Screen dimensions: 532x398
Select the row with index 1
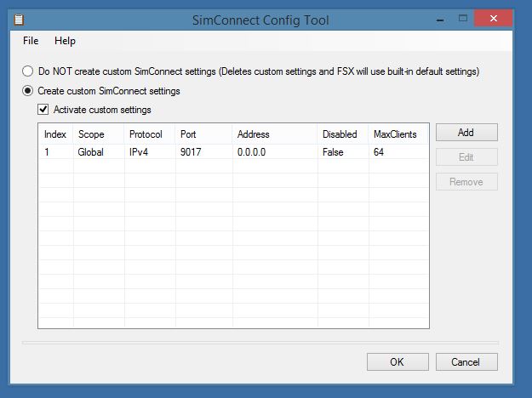pos(233,152)
